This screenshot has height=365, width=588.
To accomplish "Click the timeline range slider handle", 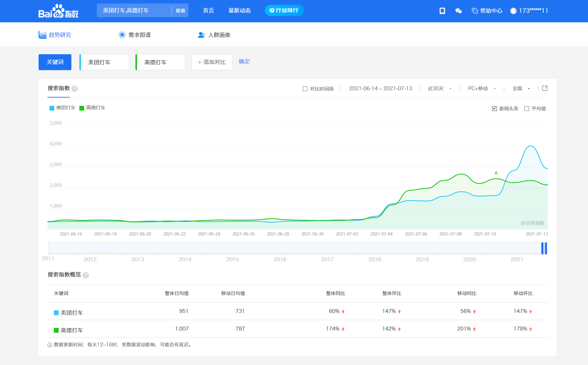I will click(544, 248).
